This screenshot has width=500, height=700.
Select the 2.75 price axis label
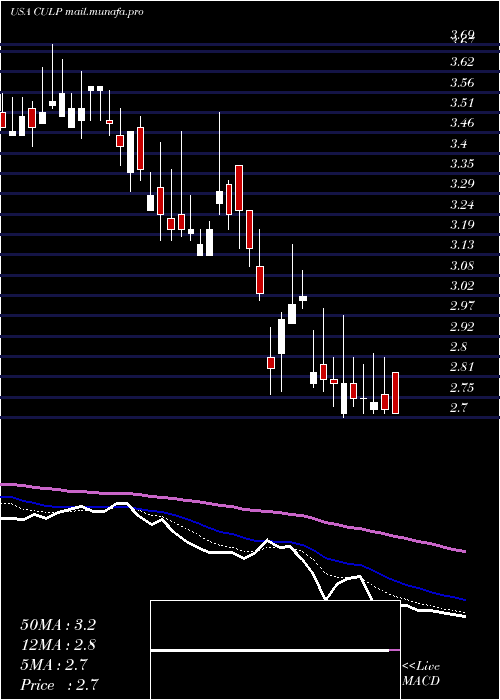pyautogui.click(x=462, y=387)
